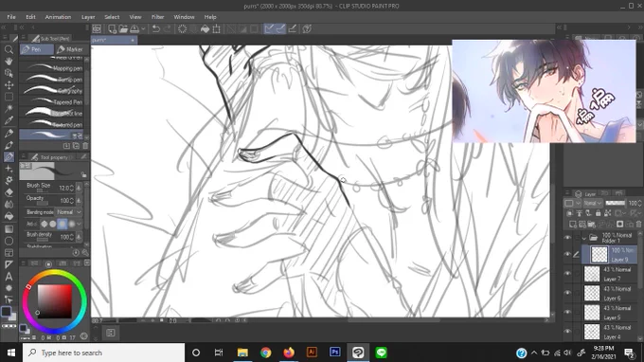
Task: Open the Animation menu
Action: [x=58, y=17]
